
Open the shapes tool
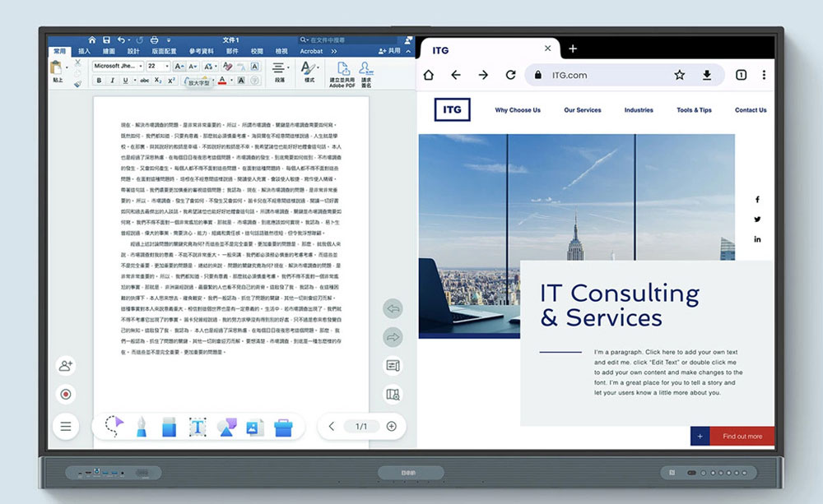[x=226, y=426]
